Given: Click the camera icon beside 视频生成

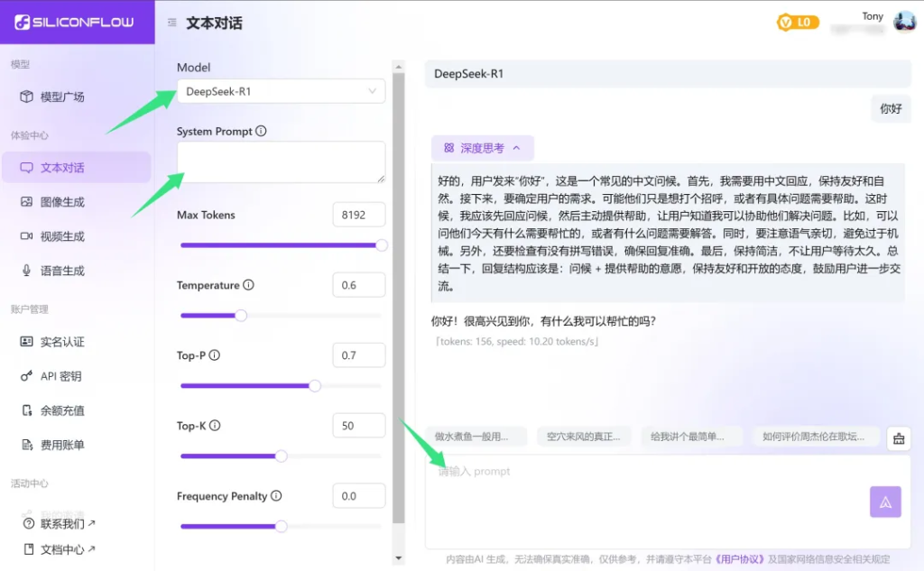Looking at the screenshot, I should click(26, 235).
